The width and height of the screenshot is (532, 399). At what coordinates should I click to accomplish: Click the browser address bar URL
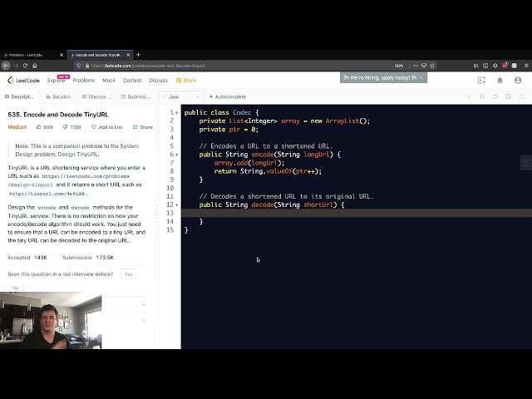click(x=148, y=66)
